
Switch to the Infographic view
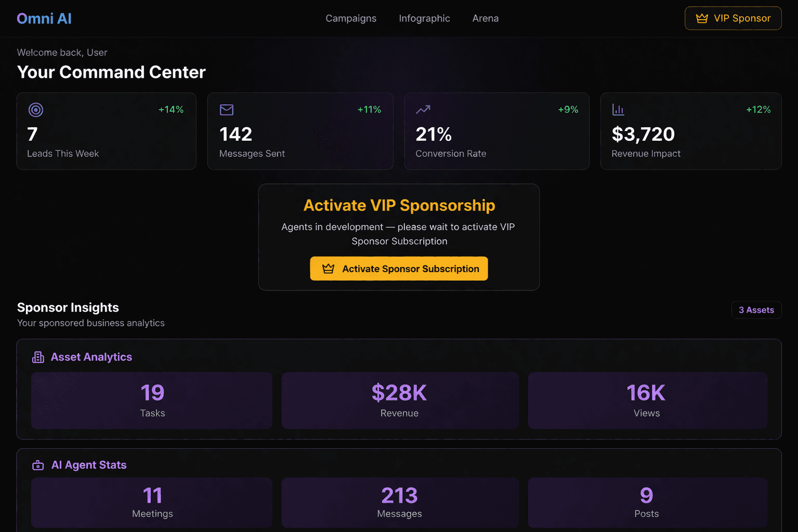point(424,18)
